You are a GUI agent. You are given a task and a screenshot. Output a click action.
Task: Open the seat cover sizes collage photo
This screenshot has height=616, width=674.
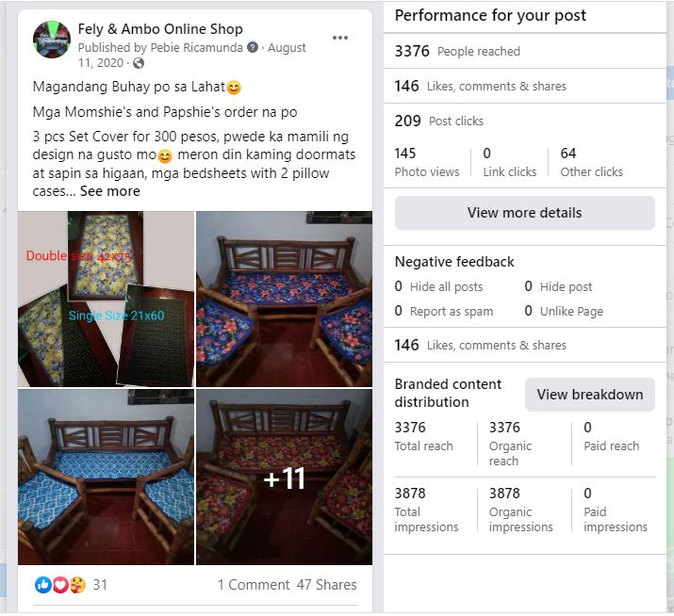tap(106, 299)
